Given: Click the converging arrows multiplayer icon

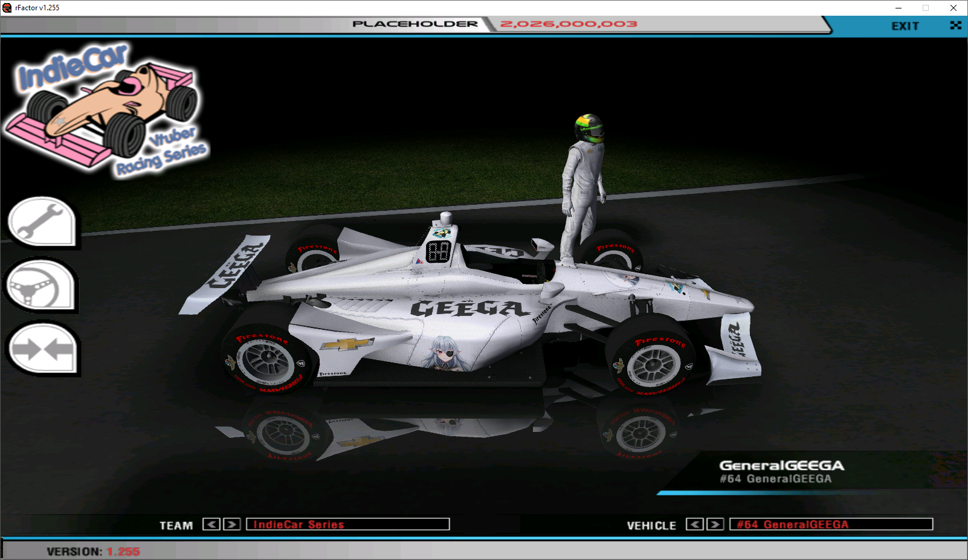Looking at the screenshot, I should pos(42,349).
